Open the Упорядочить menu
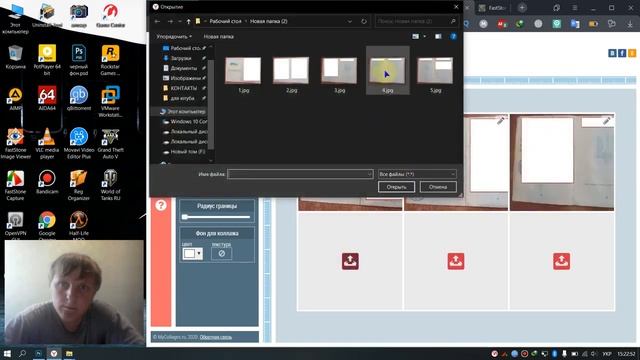Viewport: 640px width, 360px height. (x=174, y=37)
